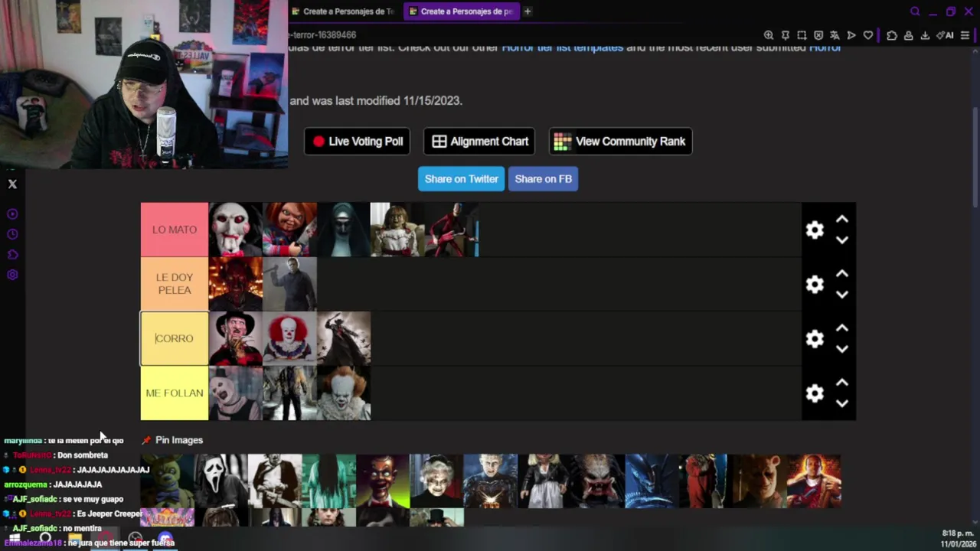Viewport: 980px width, 551px height.
Task: Open Windows Start button on taskbar
Action: pos(13,539)
